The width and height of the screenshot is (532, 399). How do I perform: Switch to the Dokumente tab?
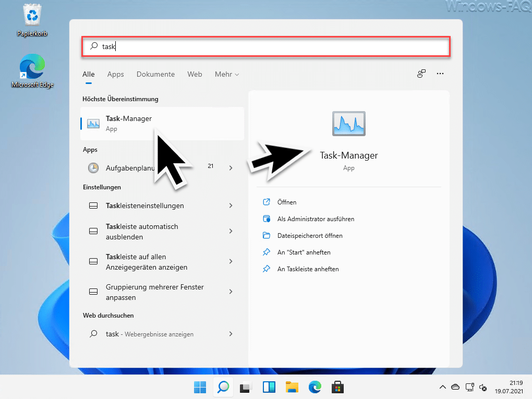[x=156, y=74]
